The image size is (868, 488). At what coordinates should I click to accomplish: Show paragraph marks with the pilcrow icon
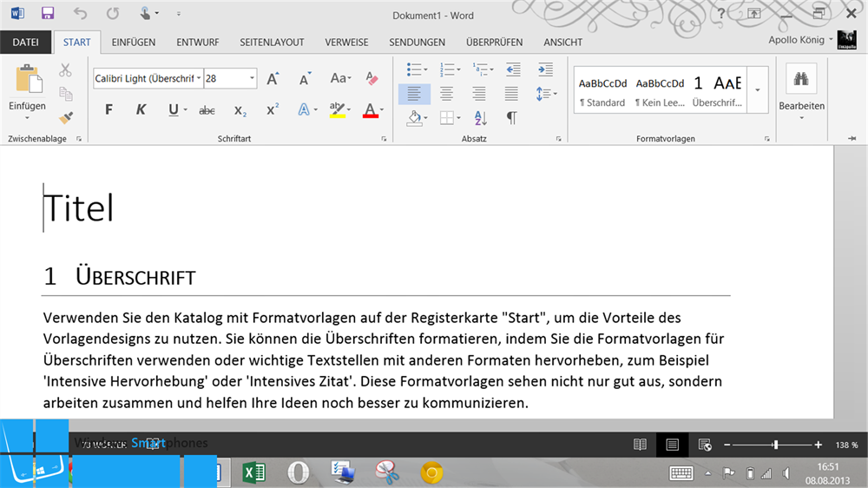511,117
